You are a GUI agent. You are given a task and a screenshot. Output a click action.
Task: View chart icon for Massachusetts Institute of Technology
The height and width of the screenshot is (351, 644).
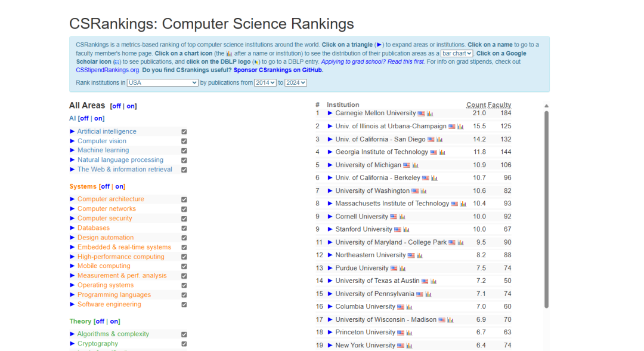(x=463, y=204)
